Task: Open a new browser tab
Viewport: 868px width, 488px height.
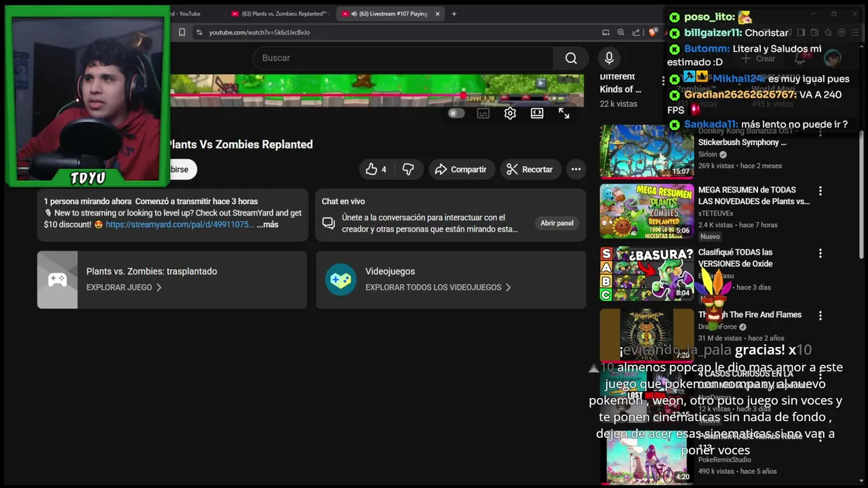Action: tap(454, 14)
